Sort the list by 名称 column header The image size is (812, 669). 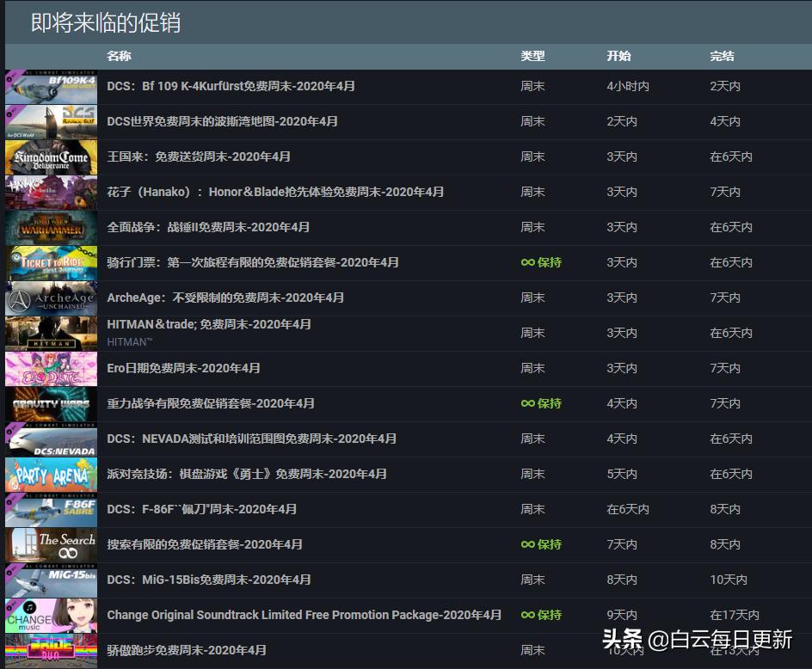(118, 56)
